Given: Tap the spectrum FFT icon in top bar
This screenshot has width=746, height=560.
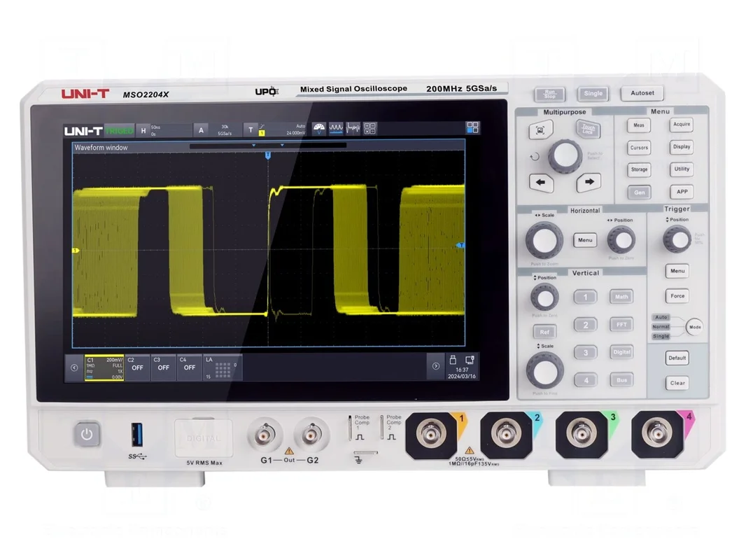Looking at the screenshot, I should pos(353,128).
